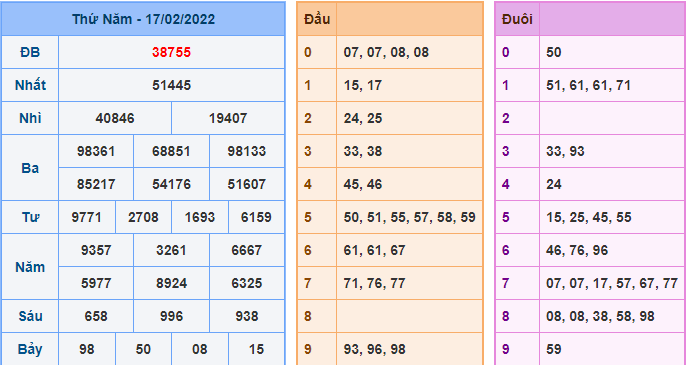Screen dimensions: 686x365
Task: Select the ĐB special prize number 38755
Action: point(172,53)
